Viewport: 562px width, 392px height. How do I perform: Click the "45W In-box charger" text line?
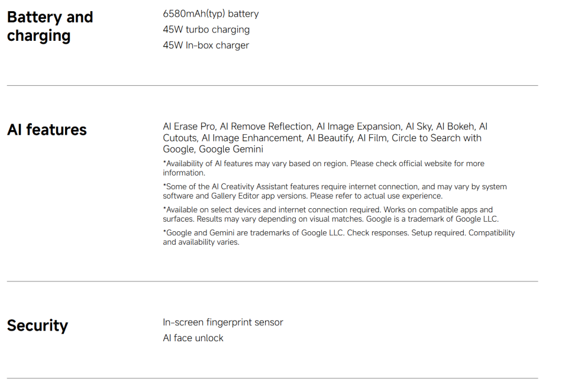click(x=206, y=46)
